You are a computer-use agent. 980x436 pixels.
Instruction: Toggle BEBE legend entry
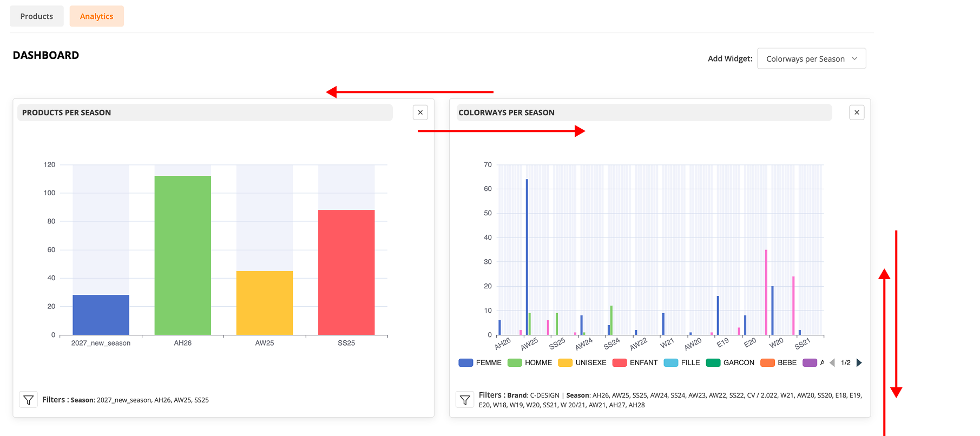point(779,363)
